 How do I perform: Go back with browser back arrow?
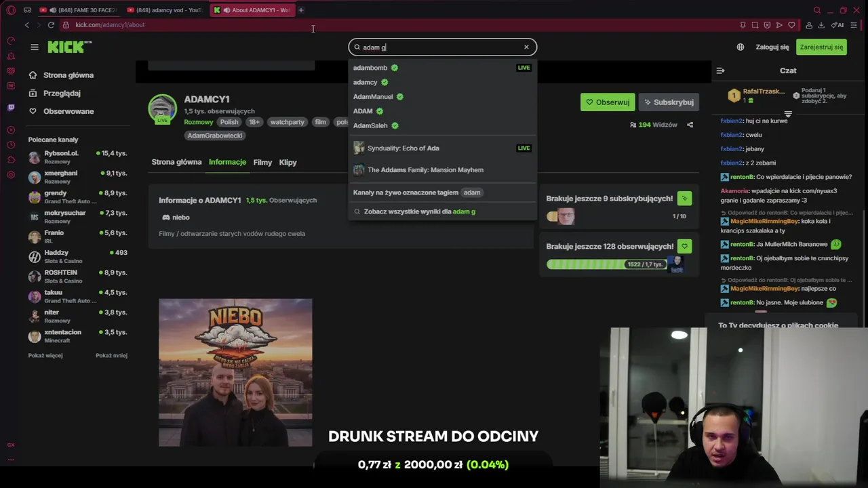27,25
